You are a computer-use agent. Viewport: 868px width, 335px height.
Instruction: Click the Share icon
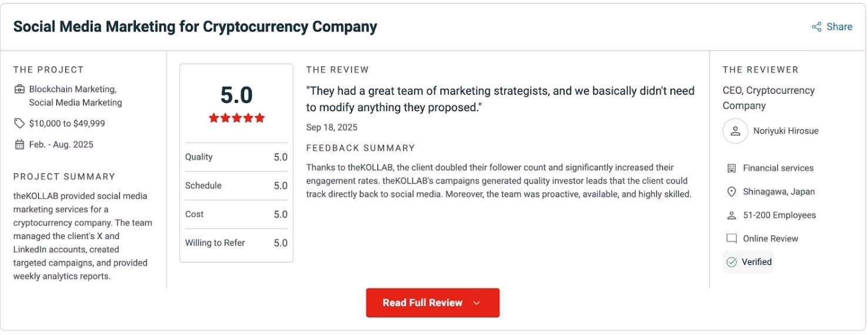coord(816,27)
